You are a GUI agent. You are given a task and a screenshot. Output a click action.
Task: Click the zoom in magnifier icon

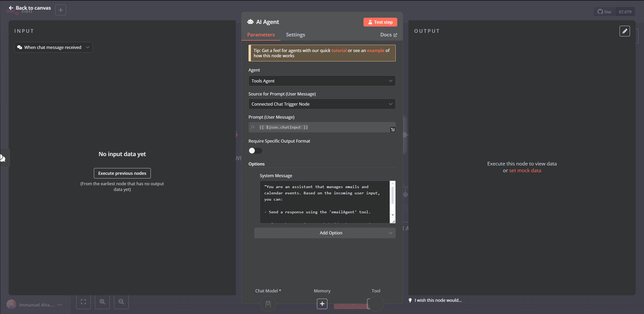click(x=102, y=302)
